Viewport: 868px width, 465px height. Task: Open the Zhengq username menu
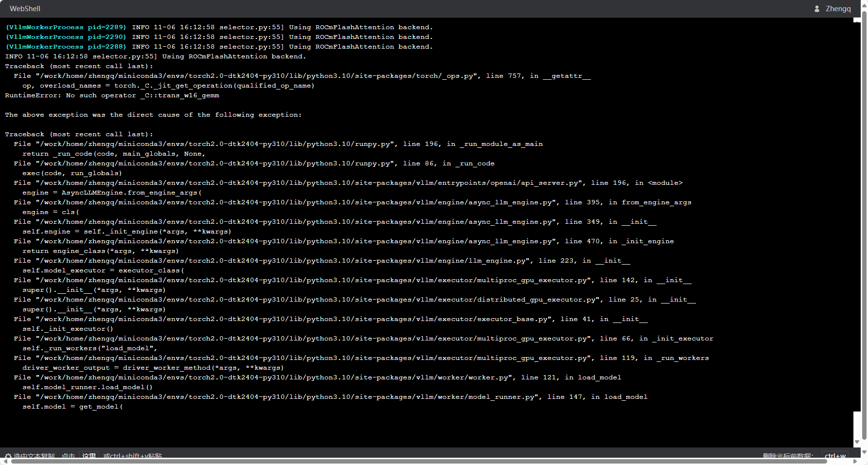(838, 9)
